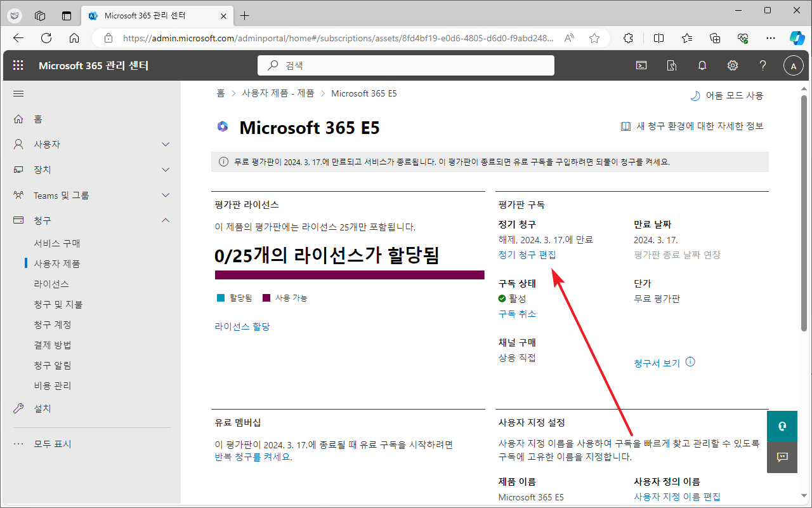Open 라이선스 in sidebar

pyautogui.click(x=51, y=284)
